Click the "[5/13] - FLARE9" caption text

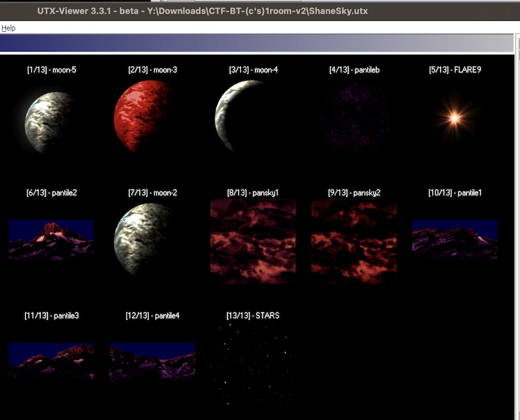click(454, 70)
